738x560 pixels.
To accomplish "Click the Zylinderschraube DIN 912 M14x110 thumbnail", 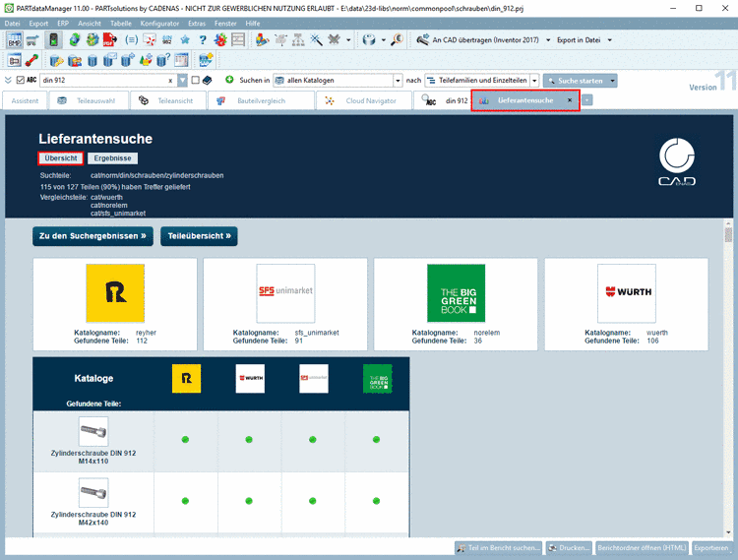I will 93,431.
